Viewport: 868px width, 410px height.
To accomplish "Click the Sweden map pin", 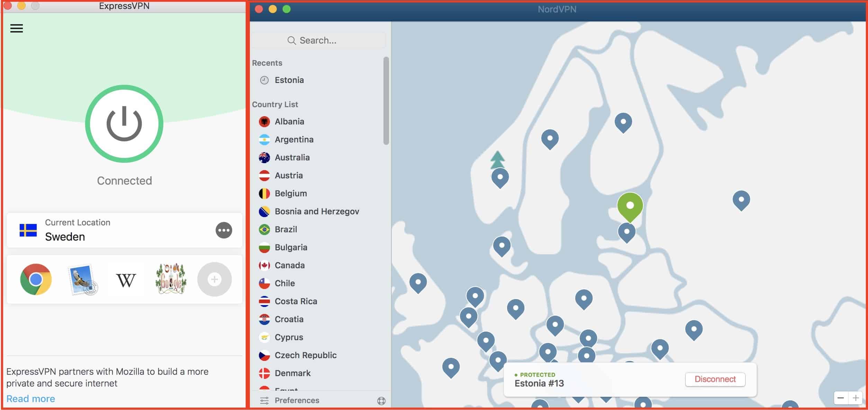I will [x=550, y=139].
